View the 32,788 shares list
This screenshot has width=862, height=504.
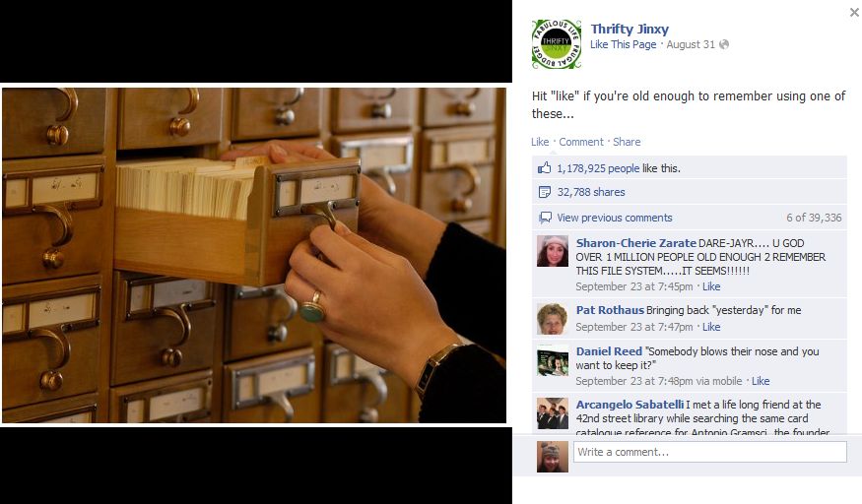(591, 192)
